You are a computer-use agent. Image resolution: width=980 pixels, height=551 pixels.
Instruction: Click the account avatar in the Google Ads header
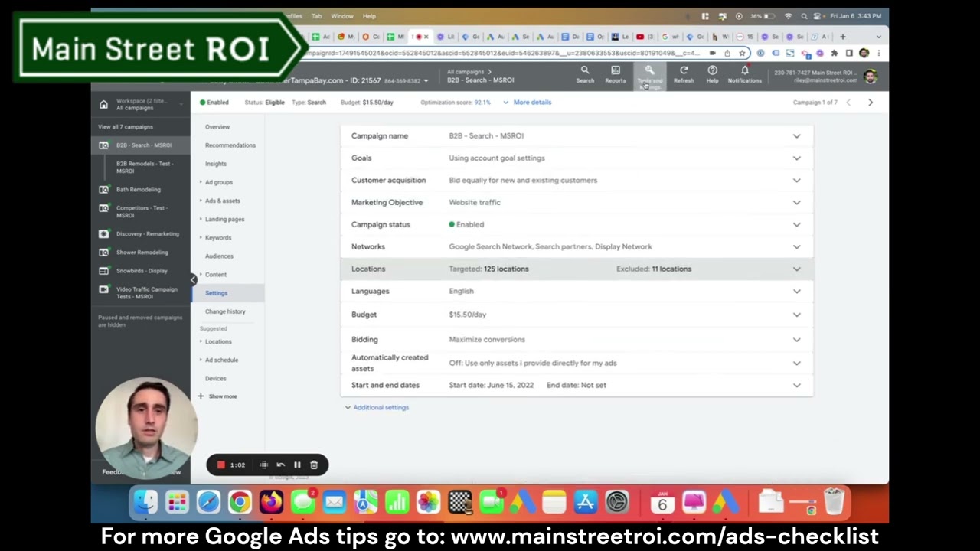tap(870, 76)
